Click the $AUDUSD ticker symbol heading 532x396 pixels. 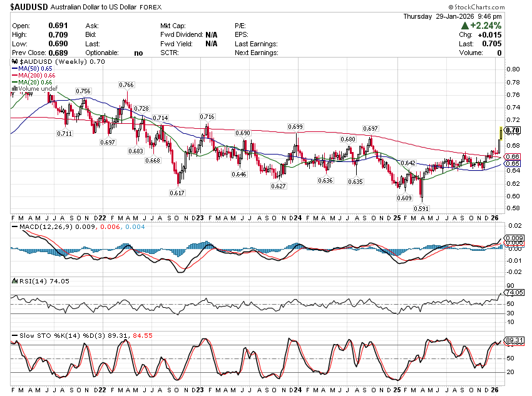[x=34, y=6]
